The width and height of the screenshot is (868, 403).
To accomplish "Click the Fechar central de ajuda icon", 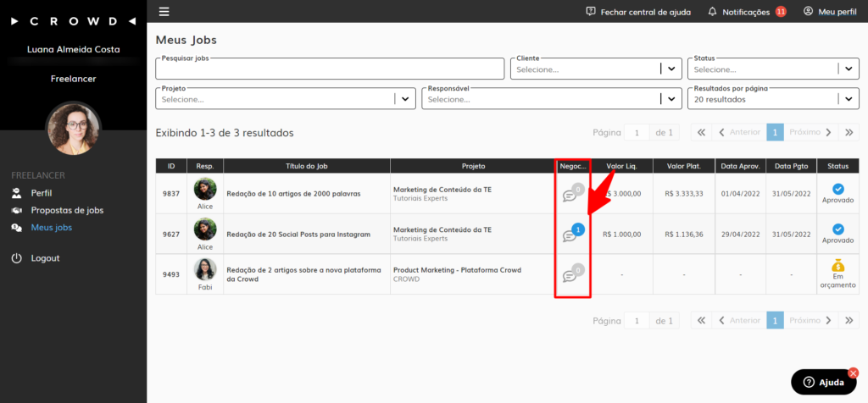I will (591, 12).
